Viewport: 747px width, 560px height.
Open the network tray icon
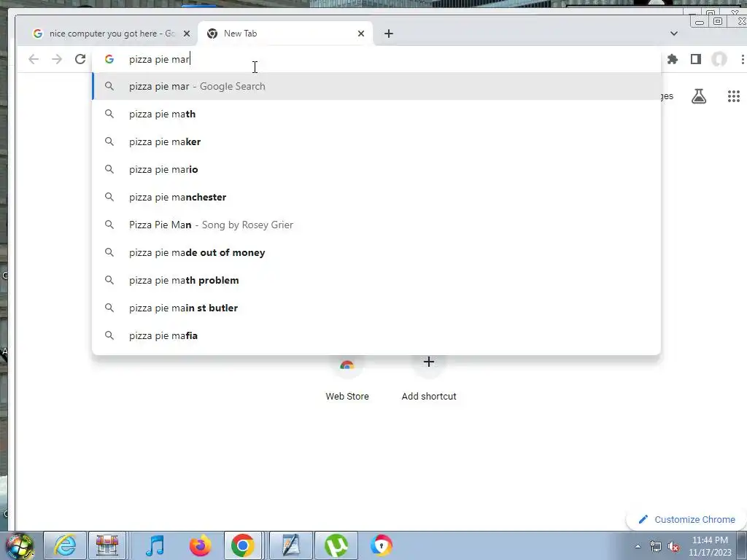click(656, 546)
